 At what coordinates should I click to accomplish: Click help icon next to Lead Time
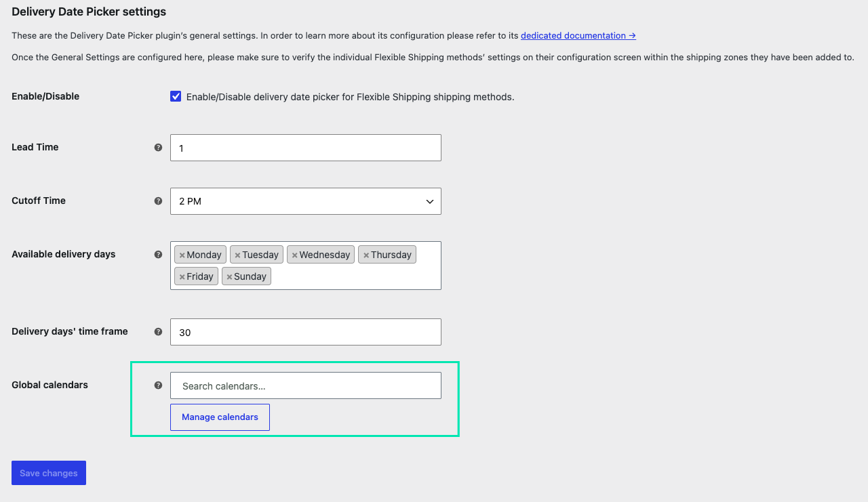click(x=158, y=148)
